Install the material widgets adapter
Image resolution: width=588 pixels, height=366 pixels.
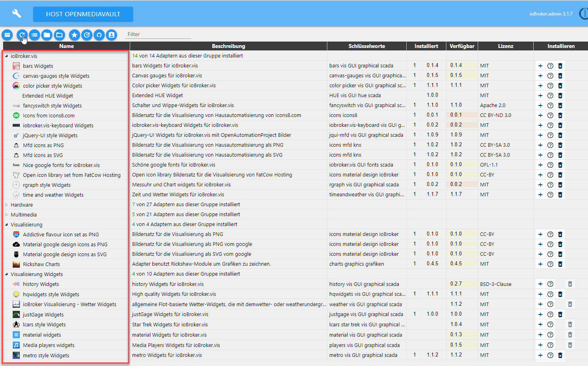(x=540, y=335)
